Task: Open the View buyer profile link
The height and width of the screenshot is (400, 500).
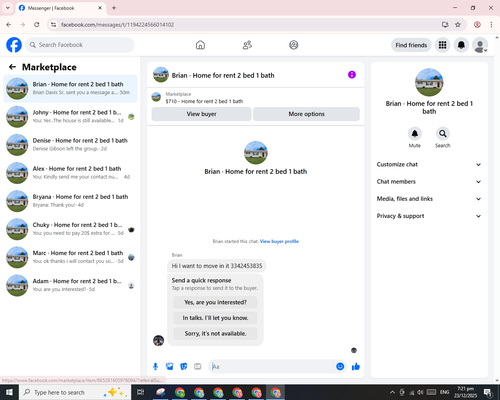Action: (x=279, y=241)
